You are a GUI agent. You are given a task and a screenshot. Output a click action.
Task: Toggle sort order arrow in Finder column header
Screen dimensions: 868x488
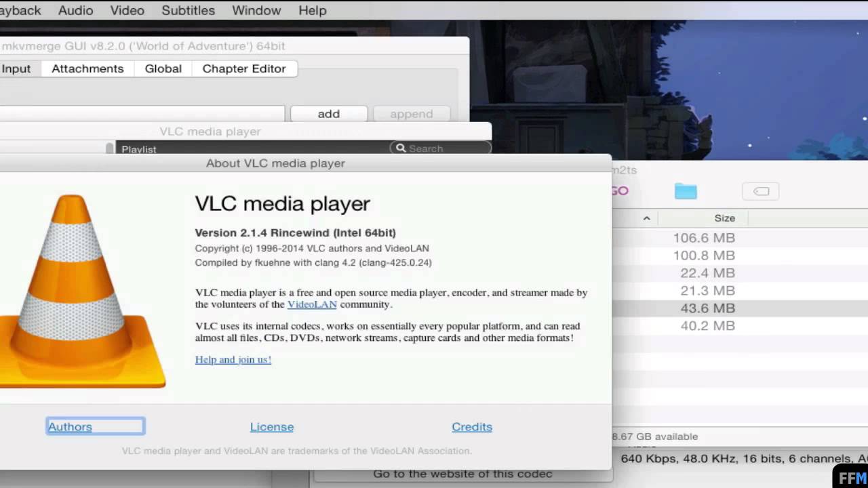coord(646,218)
